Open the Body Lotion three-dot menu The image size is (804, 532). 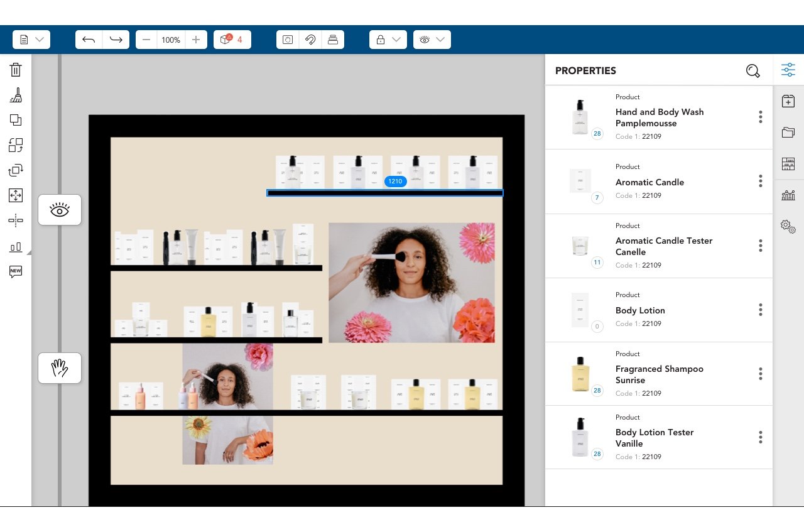761,310
